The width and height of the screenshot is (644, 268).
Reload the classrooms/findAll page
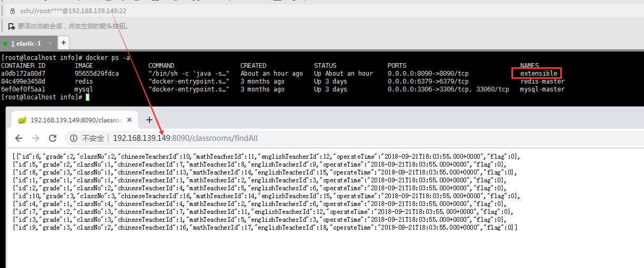53,138
